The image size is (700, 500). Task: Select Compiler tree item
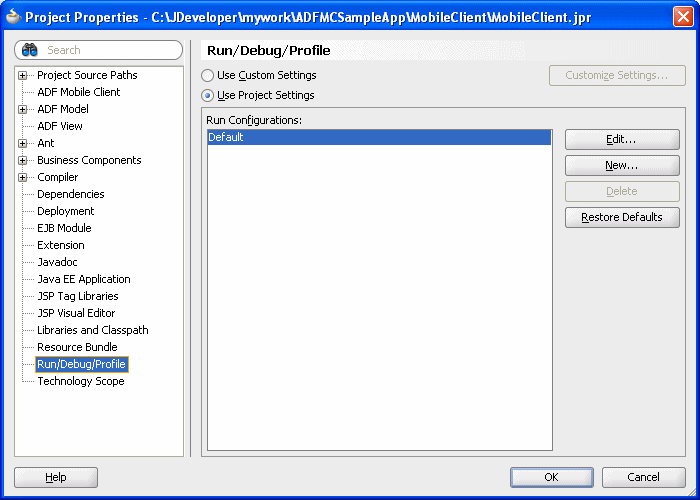(x=58, y=177)
